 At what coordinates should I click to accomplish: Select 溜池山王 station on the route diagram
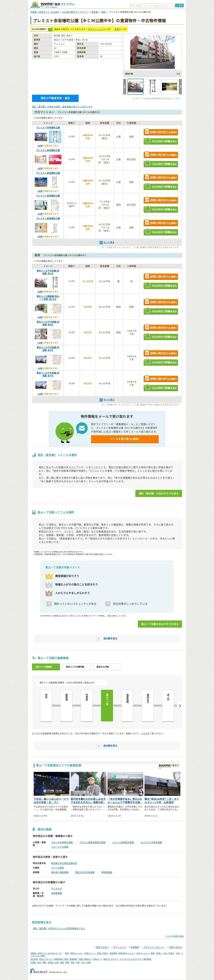[148, 706]
